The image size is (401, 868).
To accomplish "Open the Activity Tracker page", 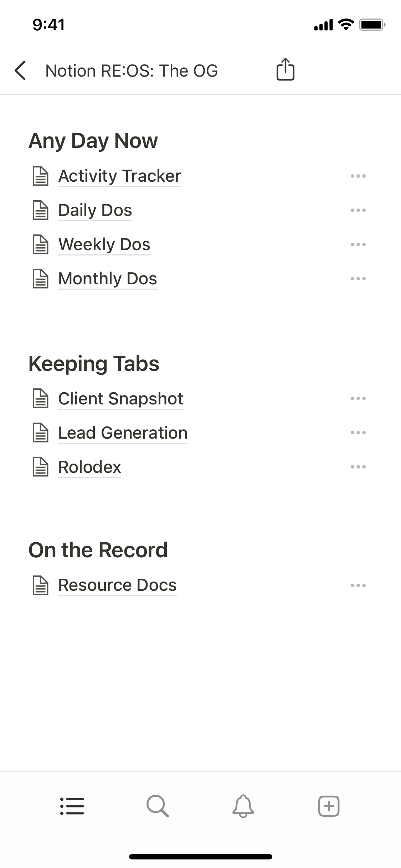I will (x=120, y=176).
